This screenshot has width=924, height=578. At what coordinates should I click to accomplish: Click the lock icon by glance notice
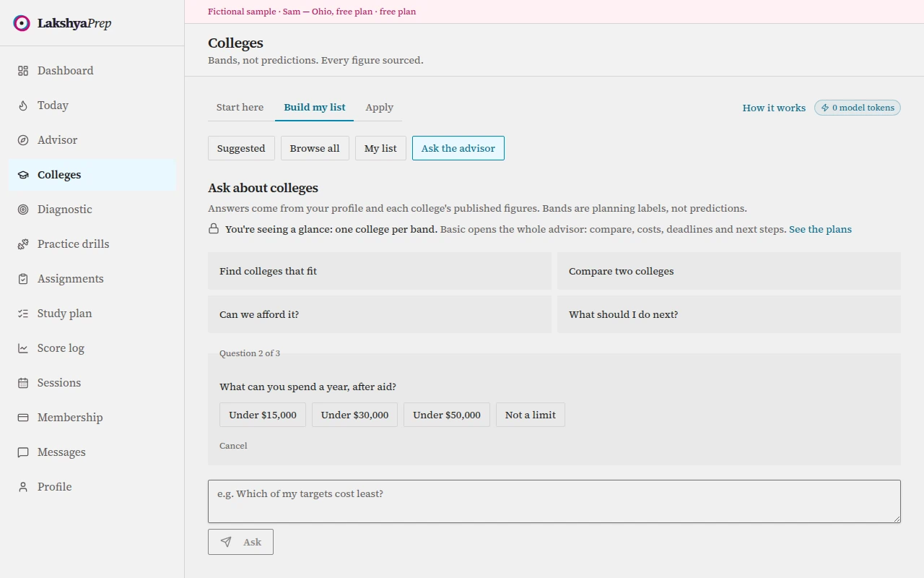214,228
